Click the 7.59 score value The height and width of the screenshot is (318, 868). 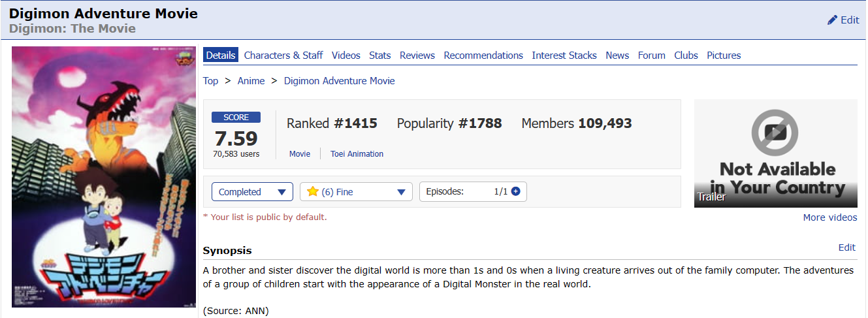coord(236,138)
